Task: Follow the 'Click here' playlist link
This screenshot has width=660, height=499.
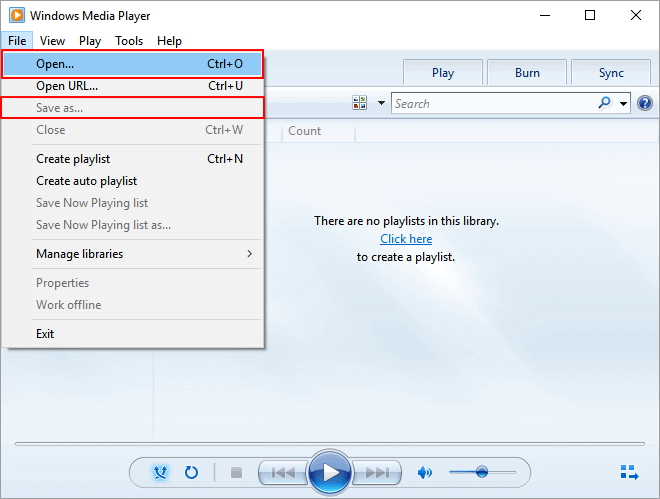Action: [406, 239]
